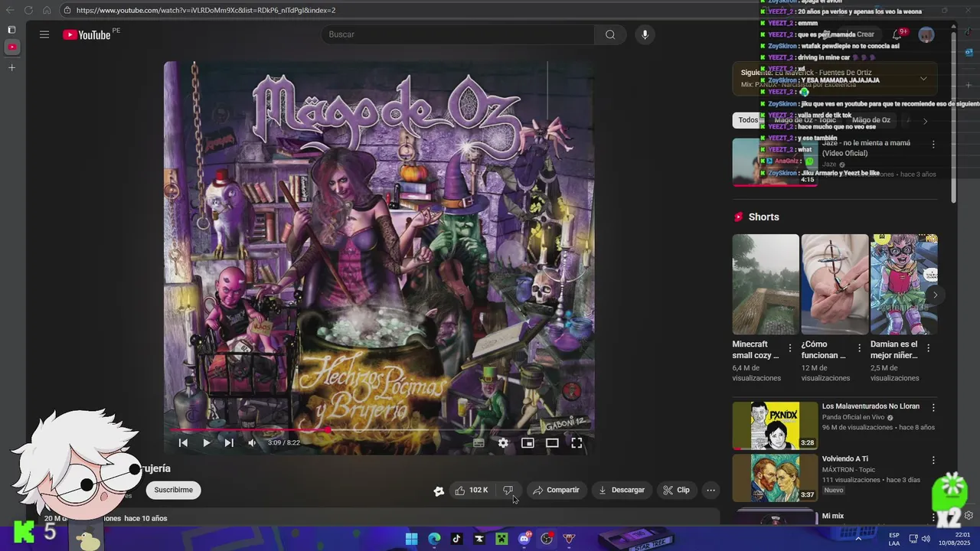Click the Buscar search field
980x551 pixels.
(458, 34)
